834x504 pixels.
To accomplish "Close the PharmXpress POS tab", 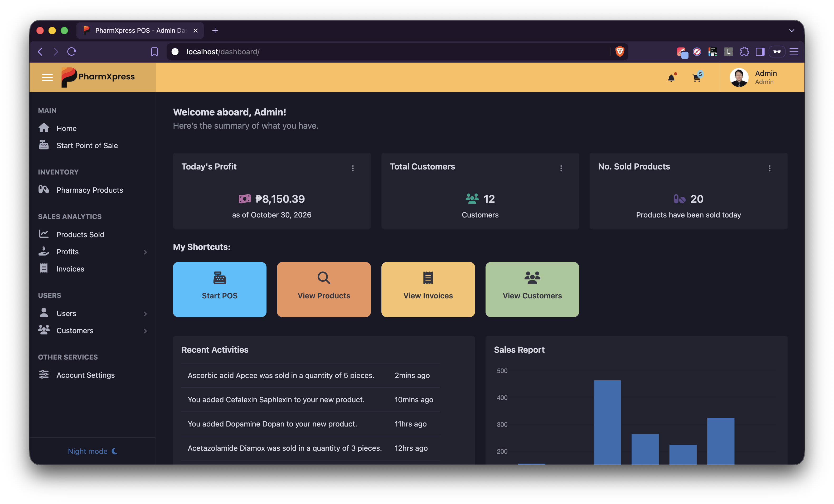I will (196, 31).
